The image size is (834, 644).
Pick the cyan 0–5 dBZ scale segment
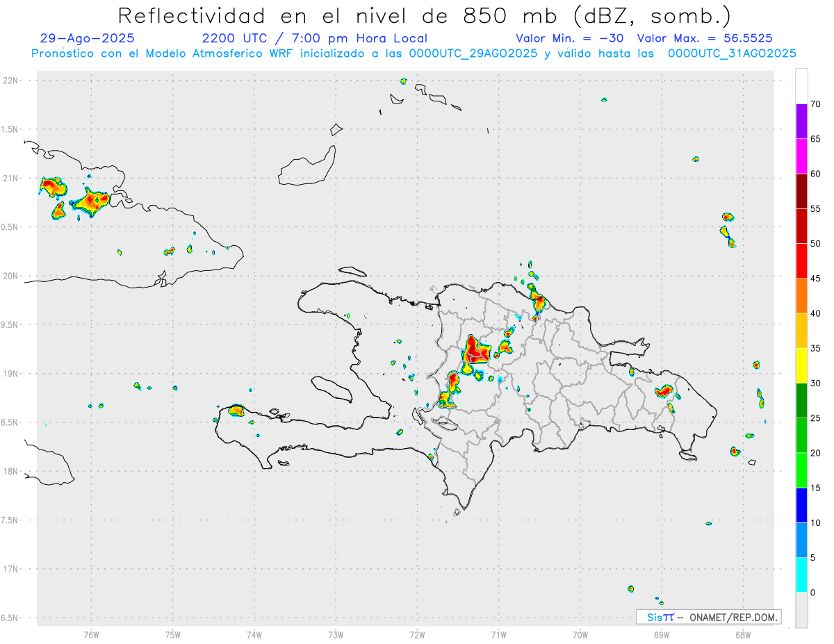coord(801,575)
